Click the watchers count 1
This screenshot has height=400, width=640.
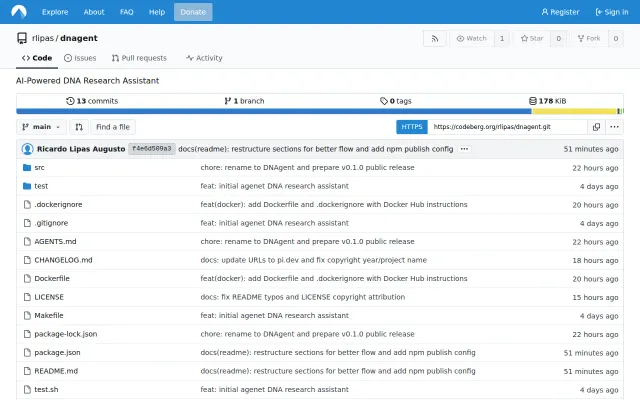502,38
